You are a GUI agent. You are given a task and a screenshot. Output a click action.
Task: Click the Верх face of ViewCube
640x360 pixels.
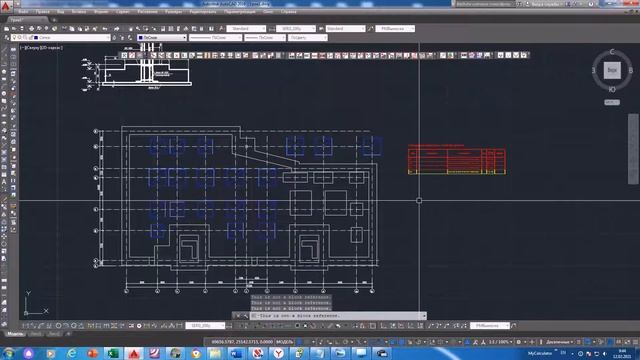click(x=612, y=70)
